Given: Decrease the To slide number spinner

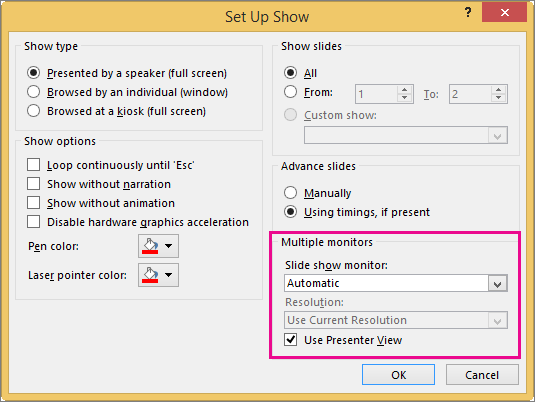Looking at the screenshot, I should pyautogui.click(x=498, y=98).
